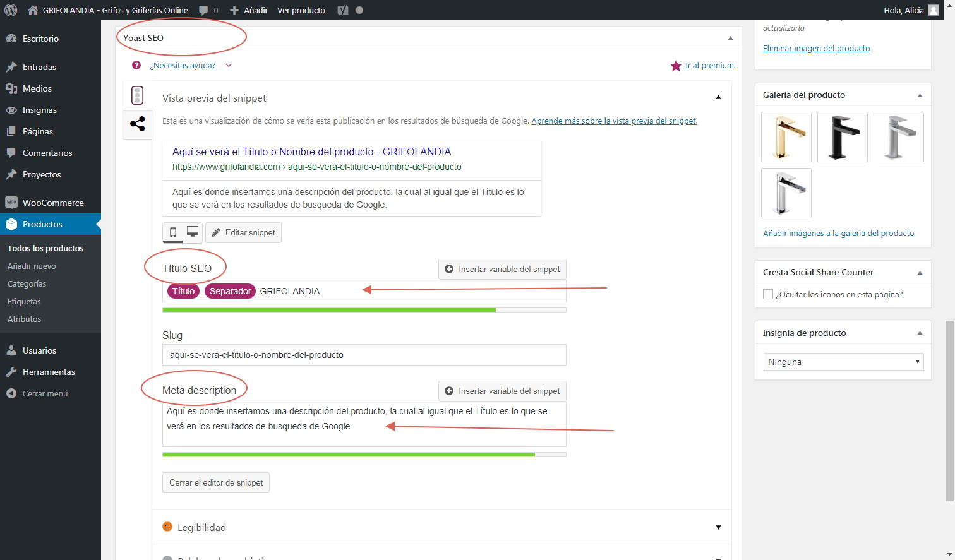Click the Proyectos pin icon
This screenshot has width=955, height=560.
point(11,174)
